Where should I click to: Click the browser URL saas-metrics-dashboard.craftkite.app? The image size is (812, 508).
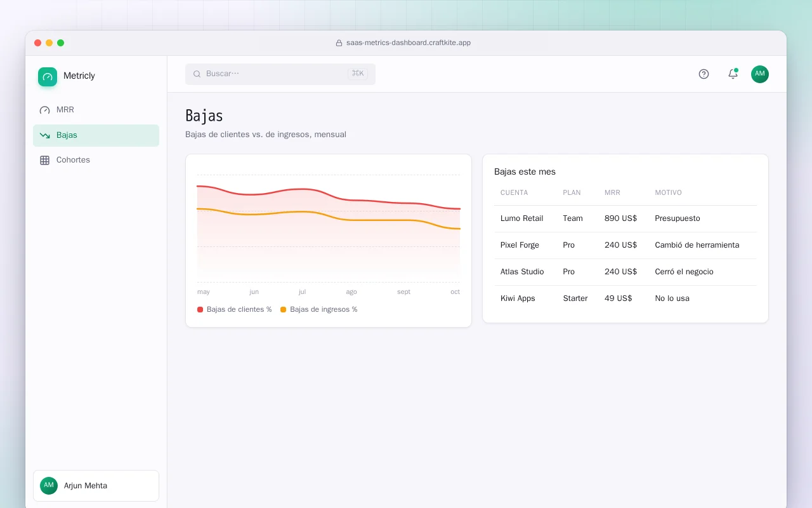409,43
